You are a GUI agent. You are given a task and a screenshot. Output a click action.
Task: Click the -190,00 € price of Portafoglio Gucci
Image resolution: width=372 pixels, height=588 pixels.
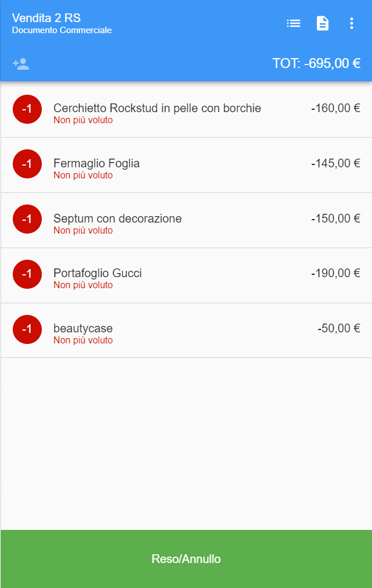[x=335, y=273]
